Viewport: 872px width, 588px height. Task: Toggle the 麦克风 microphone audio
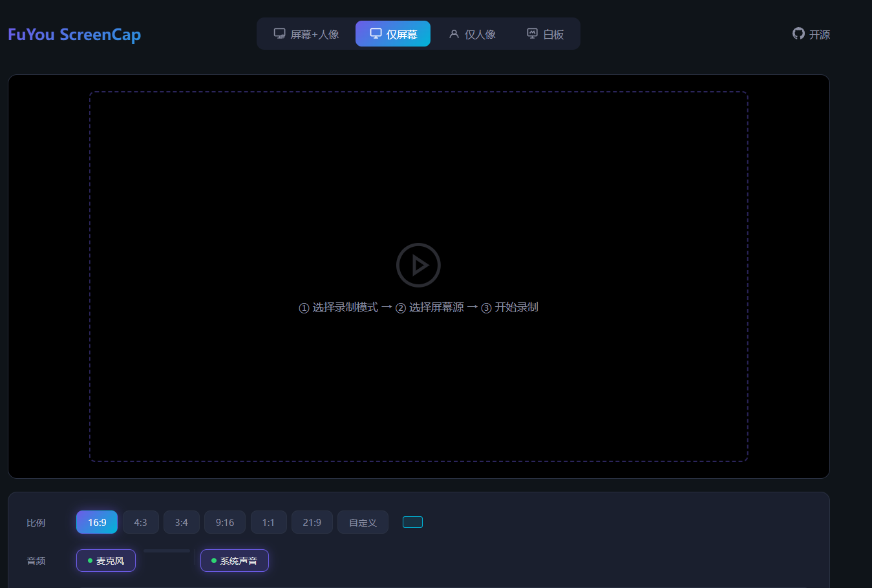click(x=106, y=560)
